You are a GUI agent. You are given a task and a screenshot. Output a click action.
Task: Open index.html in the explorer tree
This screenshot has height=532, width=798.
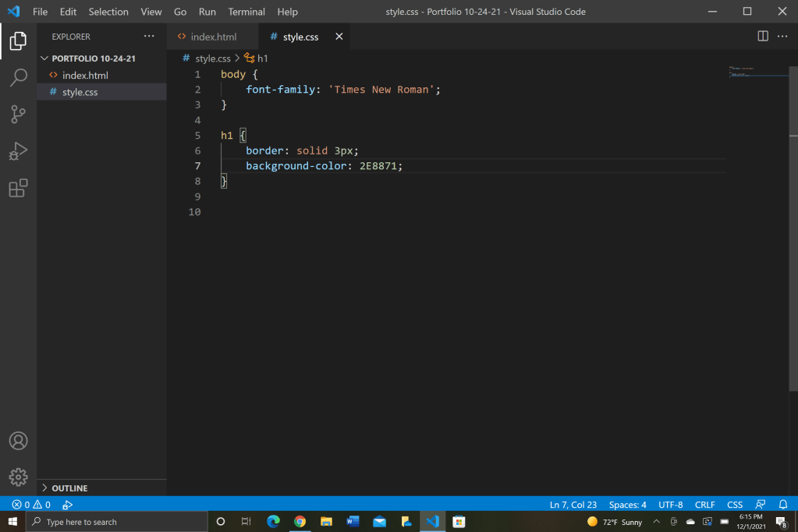[x=85, y=76]
